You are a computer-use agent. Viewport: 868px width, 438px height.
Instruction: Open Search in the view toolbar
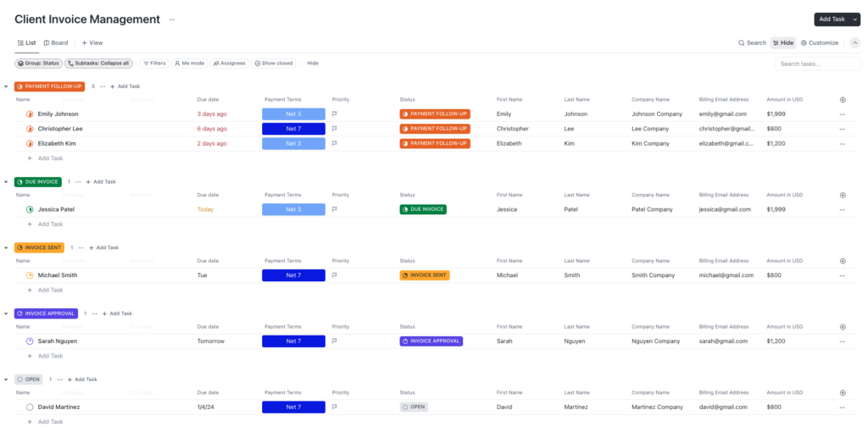753,42
